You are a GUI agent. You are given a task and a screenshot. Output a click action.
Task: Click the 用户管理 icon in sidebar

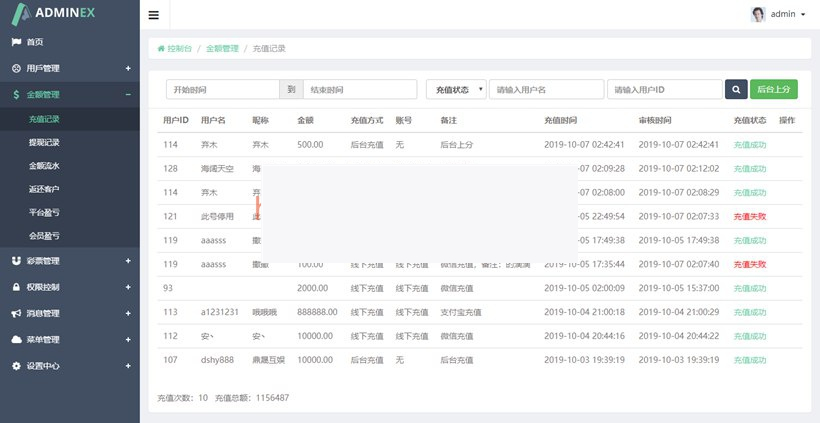16,68
